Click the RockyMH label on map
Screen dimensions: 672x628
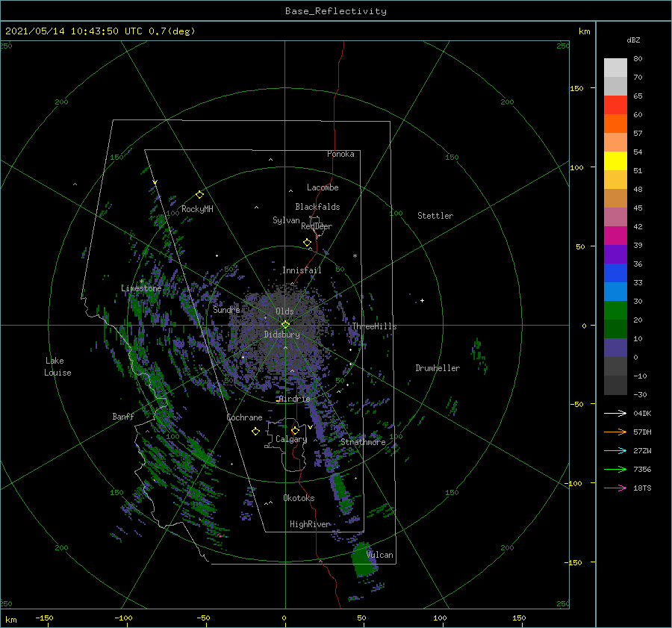197,209
